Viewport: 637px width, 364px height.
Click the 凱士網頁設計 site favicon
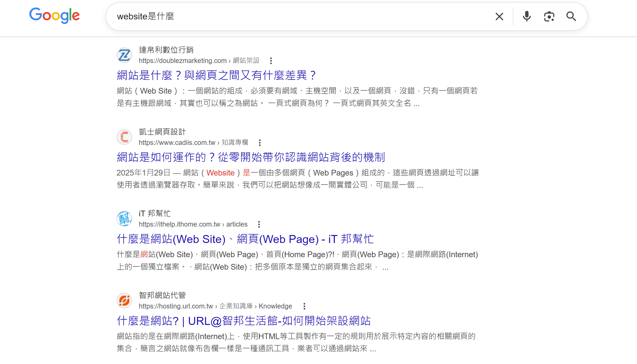124,137
